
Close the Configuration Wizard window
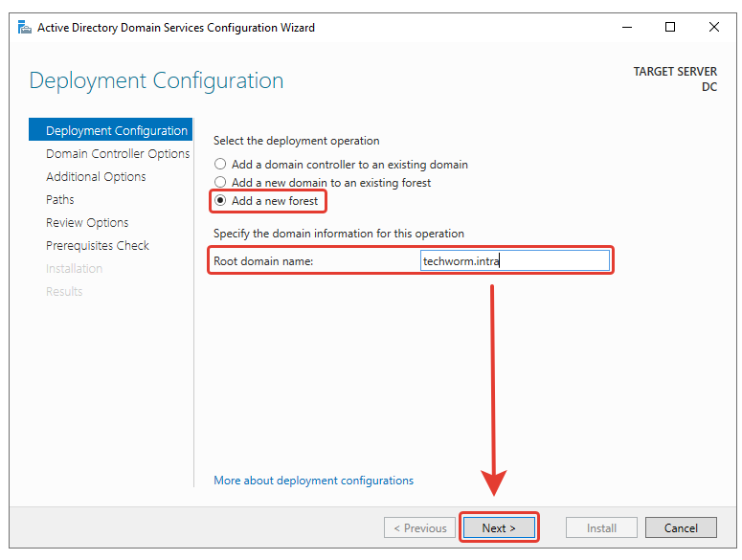tap(714, 27)
